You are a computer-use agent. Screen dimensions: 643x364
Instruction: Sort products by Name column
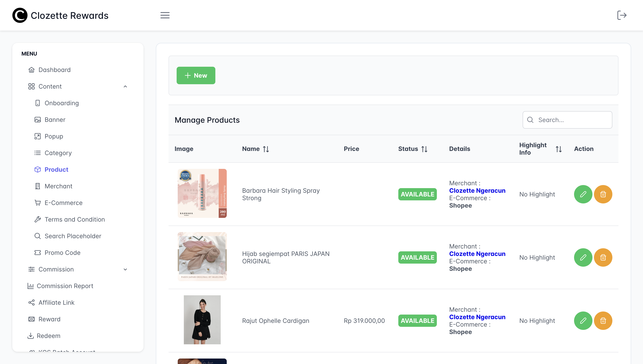(266, 149)
